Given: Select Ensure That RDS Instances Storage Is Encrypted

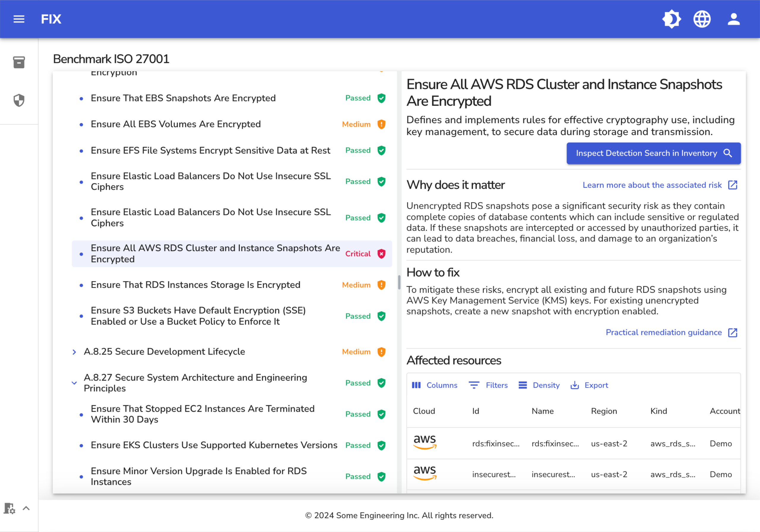Looking at the screenshot, I should (232, 285).
